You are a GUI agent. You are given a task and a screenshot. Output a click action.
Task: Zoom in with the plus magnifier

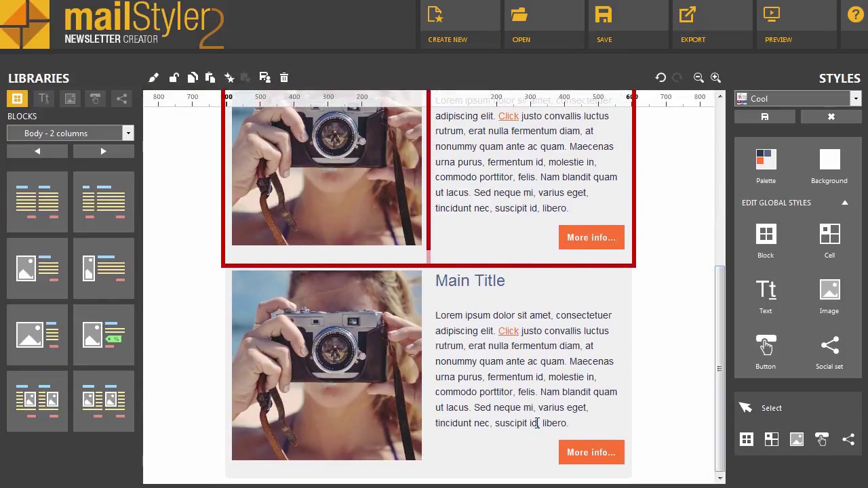(x=715, y=77)
